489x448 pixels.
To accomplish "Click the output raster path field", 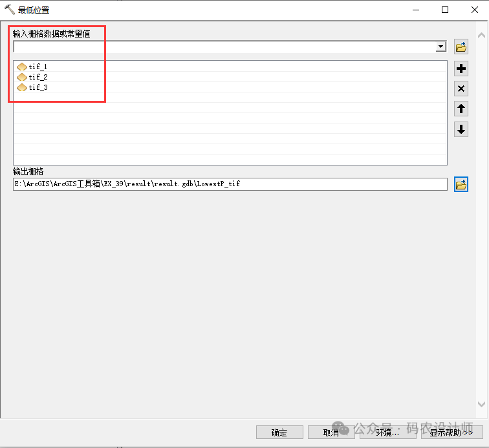I will click(230, 184).
